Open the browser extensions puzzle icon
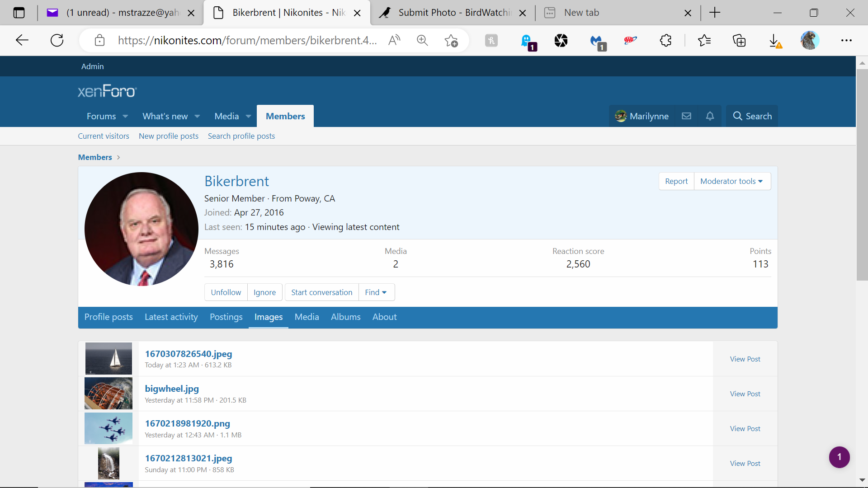The height and width of the screenshot is (488, 868). coord(665,40)
